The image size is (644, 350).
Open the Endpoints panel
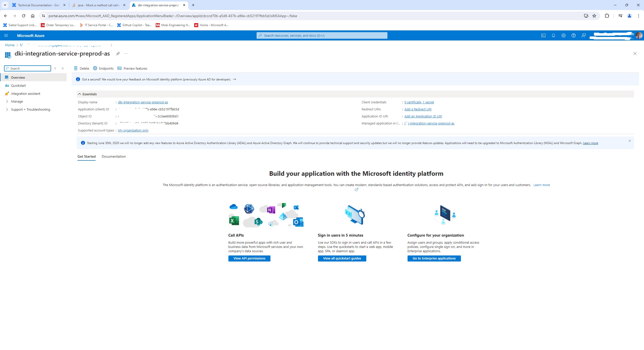tap(103, 68)
